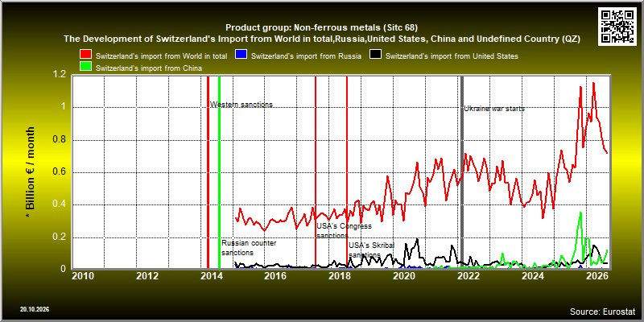
Task: Click the x-axis label 2014
Action: 211,275
